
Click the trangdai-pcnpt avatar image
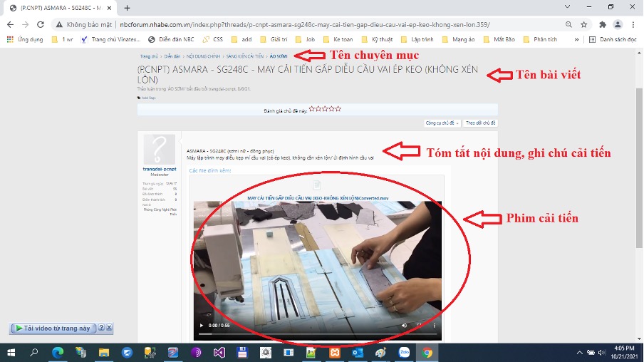tap(160, 149)
